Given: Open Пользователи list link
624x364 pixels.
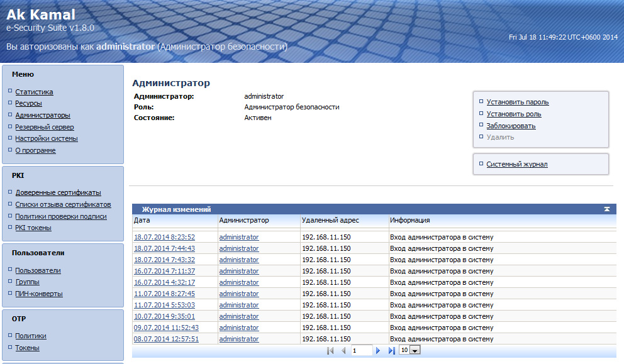Looking at the screenshot, I should pos(38,270).
